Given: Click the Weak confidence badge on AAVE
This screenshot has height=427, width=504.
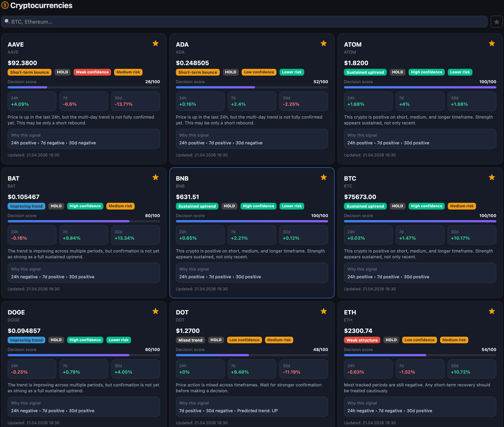Looking at the screenshot, I should (x=92, y=72).
